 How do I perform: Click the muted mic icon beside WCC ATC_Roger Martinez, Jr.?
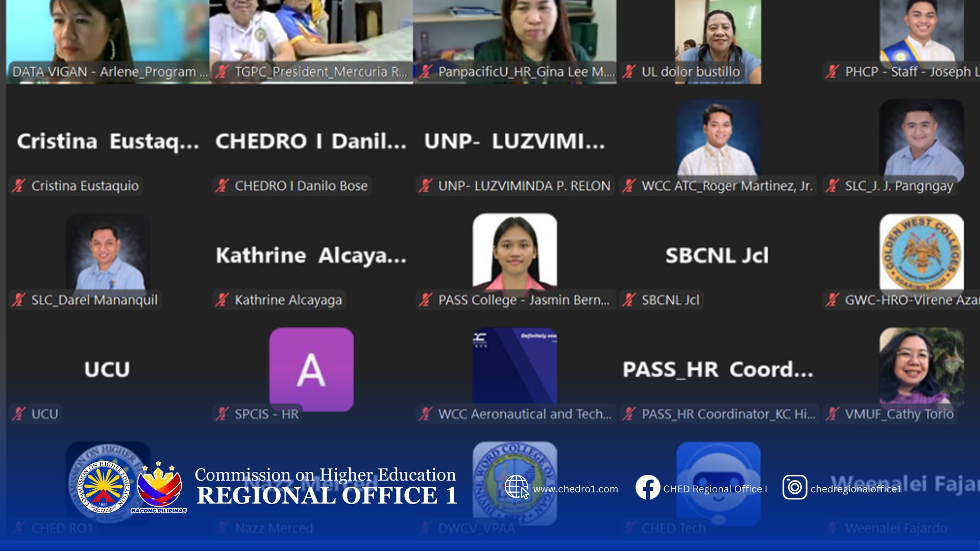629,186
